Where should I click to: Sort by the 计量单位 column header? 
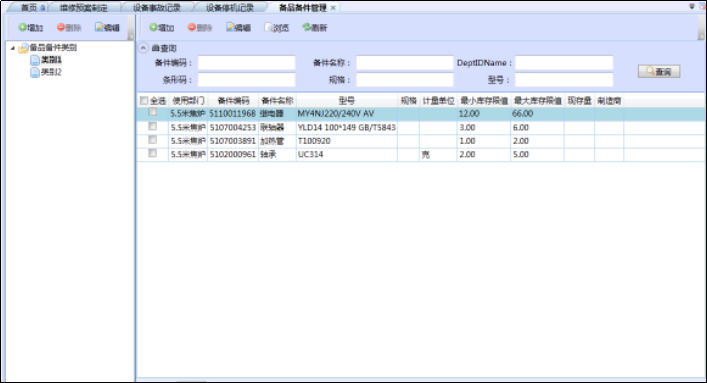pos(438,101)
